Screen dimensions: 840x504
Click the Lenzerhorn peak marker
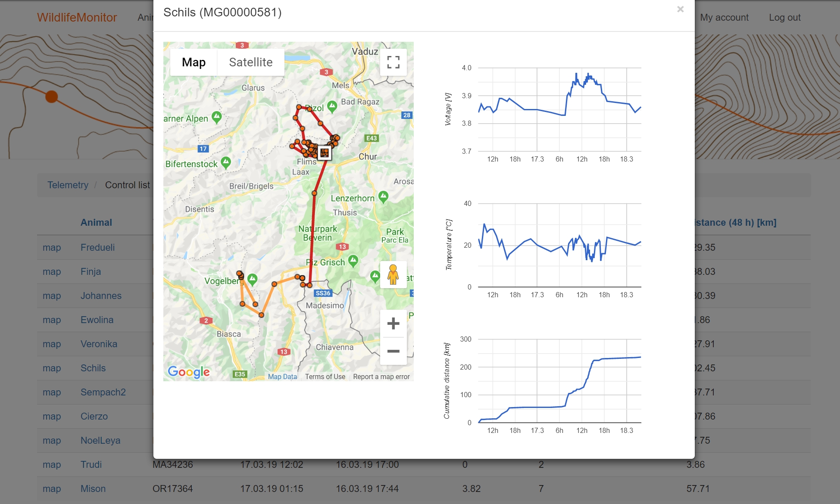[383, 197]
